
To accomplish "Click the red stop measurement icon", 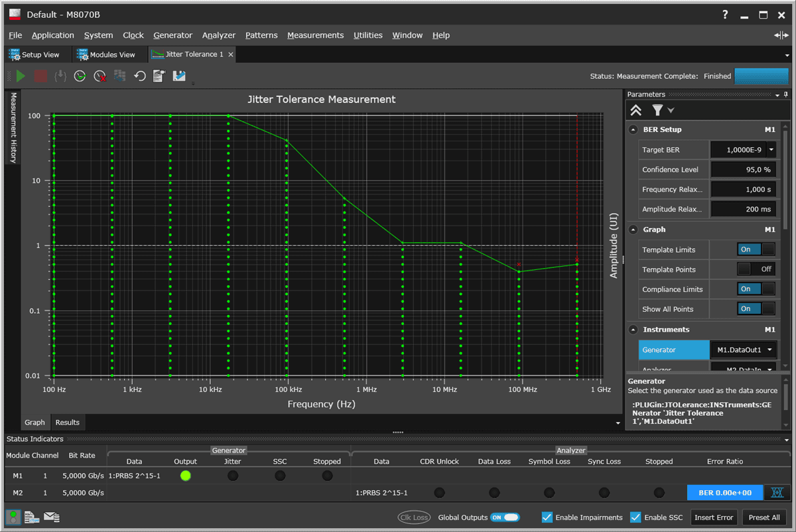I will [x=40, y=76].
